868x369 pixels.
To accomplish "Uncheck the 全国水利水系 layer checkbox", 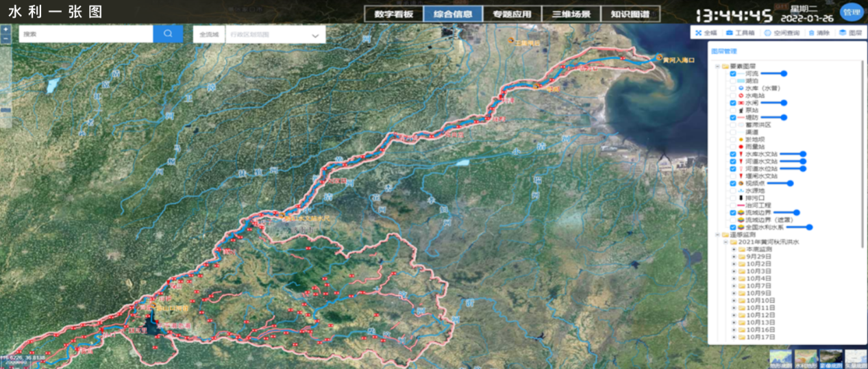I will point(733,227).
